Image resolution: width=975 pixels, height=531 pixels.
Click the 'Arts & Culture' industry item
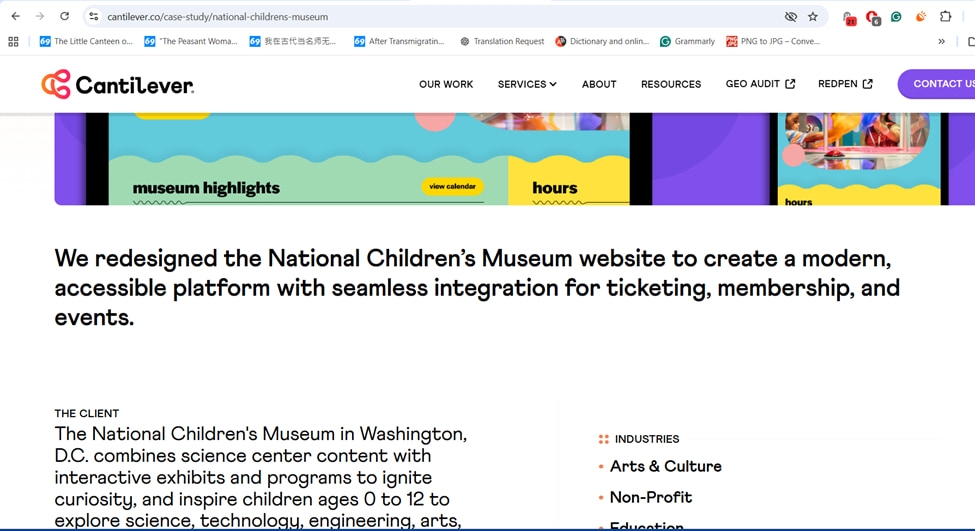point(665,466)
